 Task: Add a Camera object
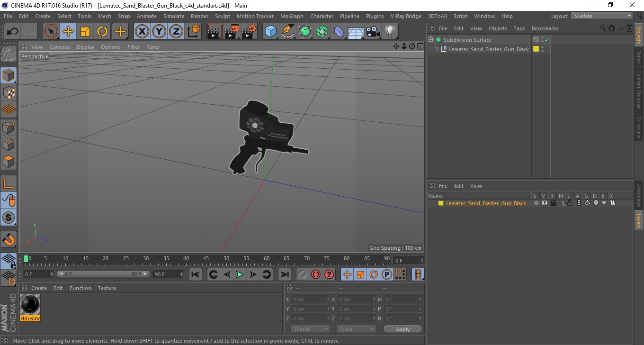(373, 32)
